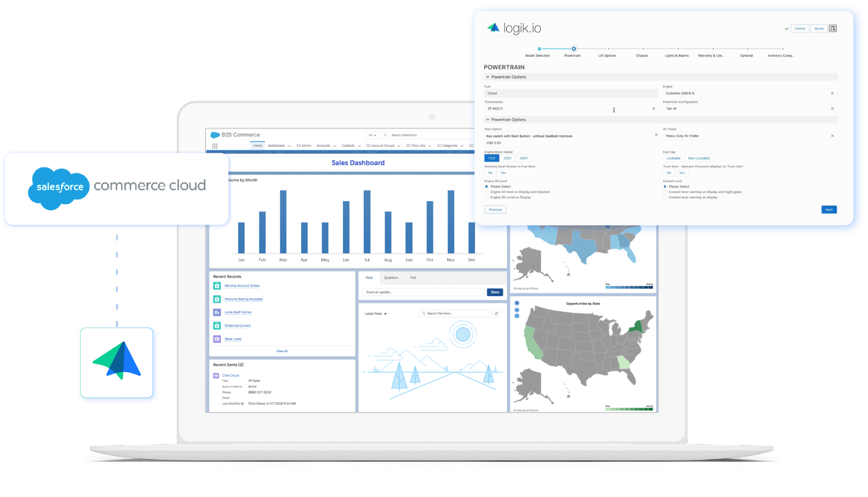Open the Home tab in B2B Commerce

tap(257, 146)
